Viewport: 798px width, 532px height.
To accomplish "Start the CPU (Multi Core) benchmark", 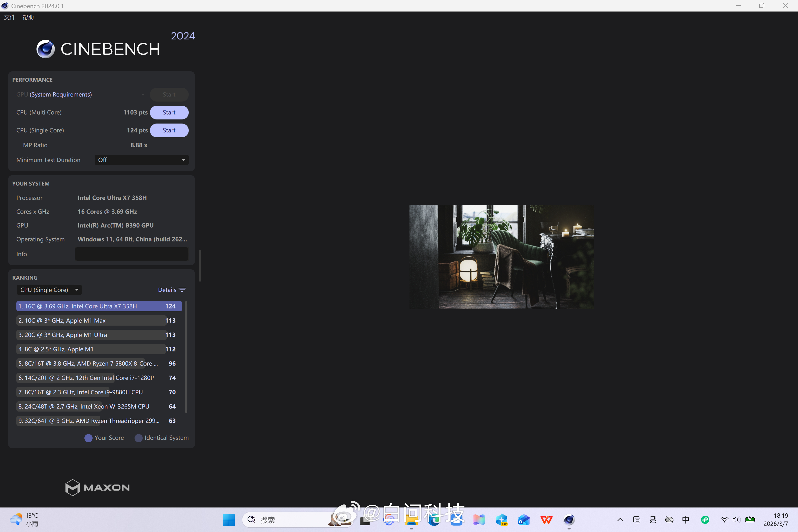I will click(169, 112).
